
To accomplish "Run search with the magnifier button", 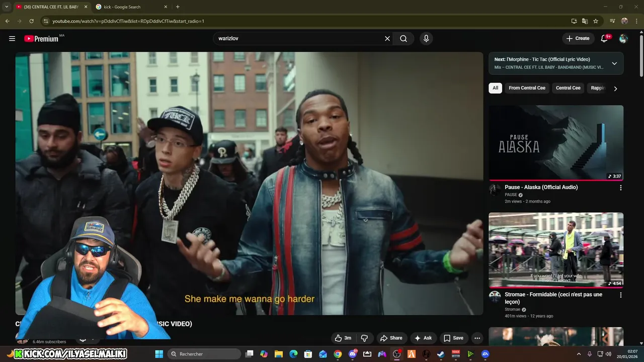I will pos(404,39).
